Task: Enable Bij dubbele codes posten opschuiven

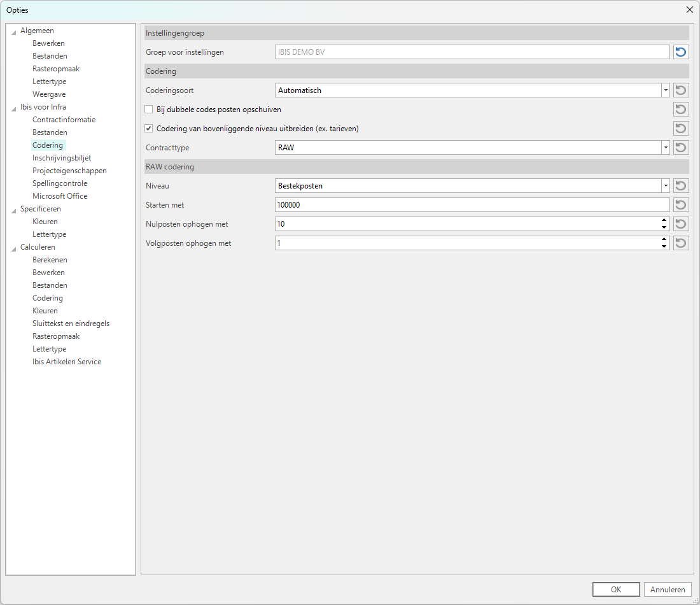Action: [x=149, y=110]
